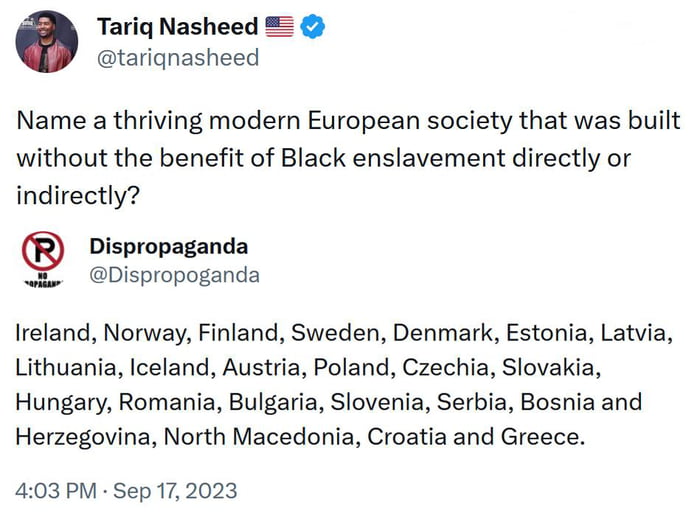This screenshot has width=700, height=516.
Task: Click the blue verified checkmark badge
Action: click(x=313, y=27)
